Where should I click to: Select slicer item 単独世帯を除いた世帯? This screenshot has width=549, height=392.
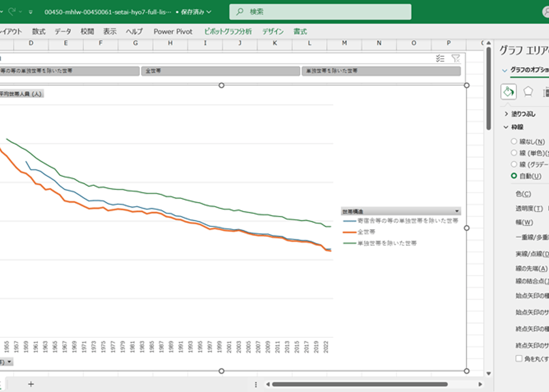pyautogui.click(x=381, y=71)
